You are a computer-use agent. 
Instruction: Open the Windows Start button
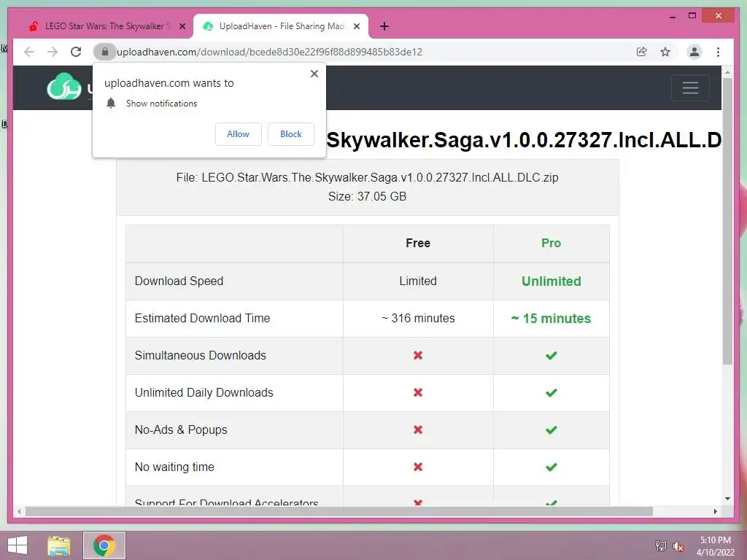[18, 545]
